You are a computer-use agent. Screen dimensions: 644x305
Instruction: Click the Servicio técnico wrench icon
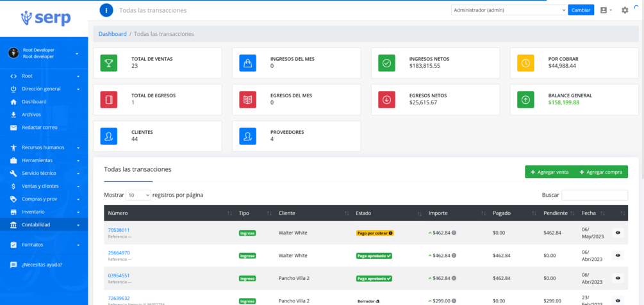pyautogui.click(x=13, y=173)
